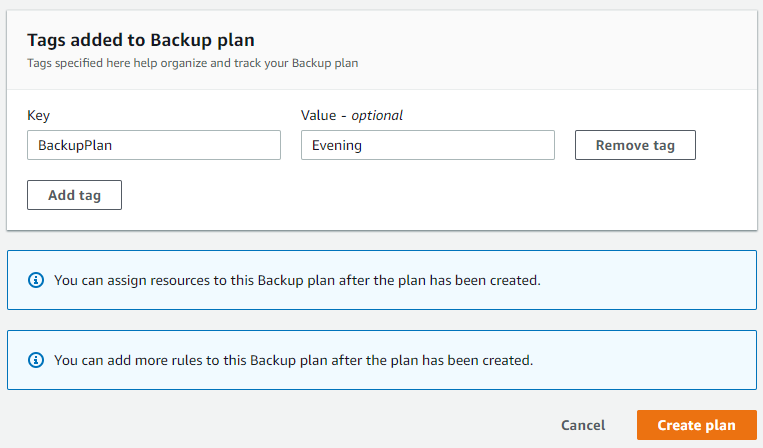This screenshot has width=763, height=448.
Task: Click the add more rules info message text
Action: click(x=293, y=359)
